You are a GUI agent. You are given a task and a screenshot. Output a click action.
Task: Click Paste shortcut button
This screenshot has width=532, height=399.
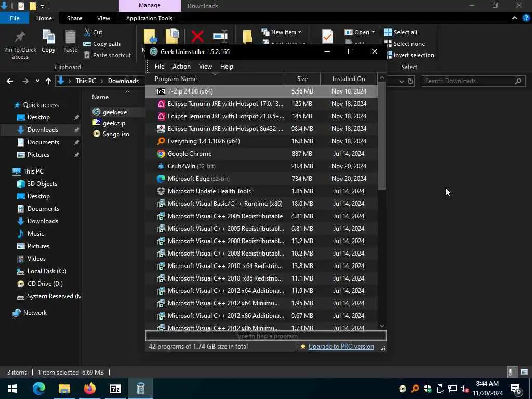107,55
